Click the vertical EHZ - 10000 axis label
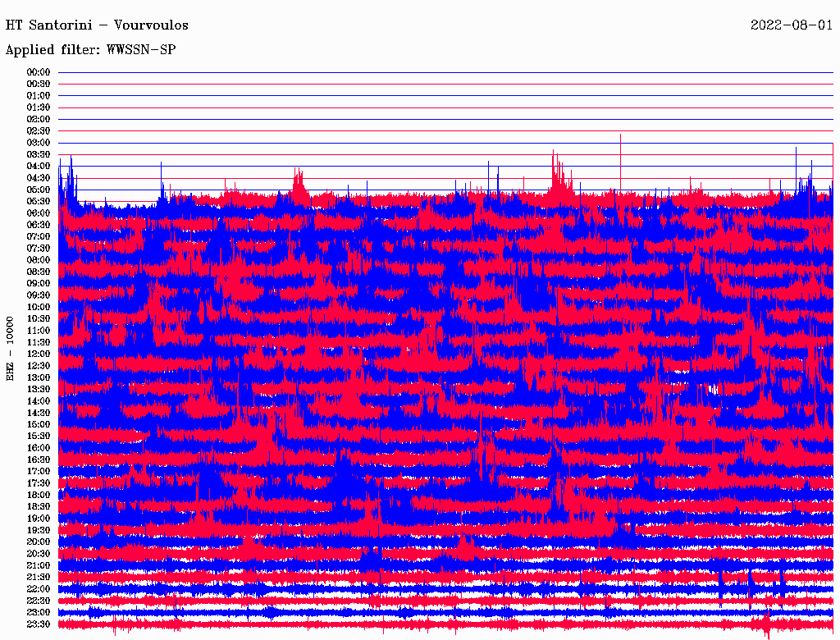The width and height of the screenshot is (840, 640). [x=11, y=347]
